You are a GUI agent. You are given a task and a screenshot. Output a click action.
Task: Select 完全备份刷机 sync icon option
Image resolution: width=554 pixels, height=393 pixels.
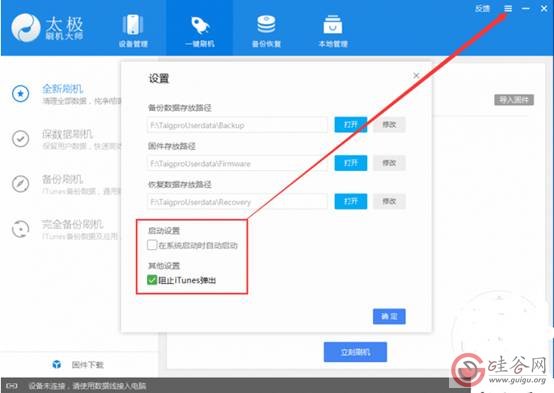20,229
